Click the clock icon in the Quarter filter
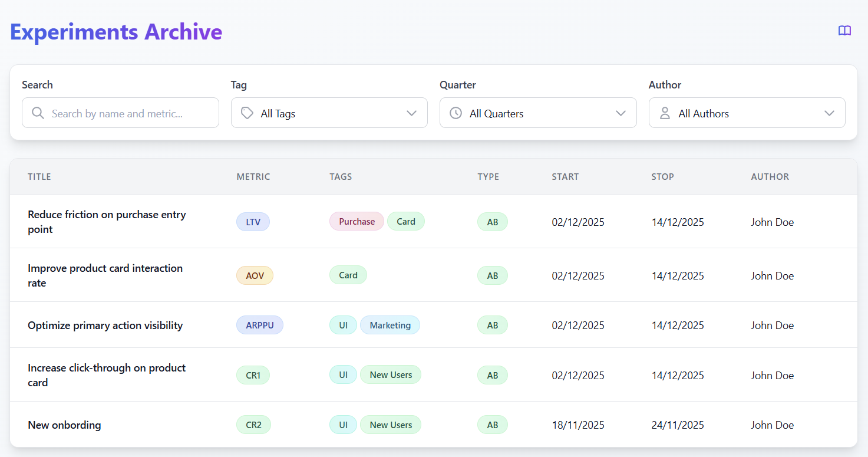This screenshot has width=868, height=457. [456, 113]
